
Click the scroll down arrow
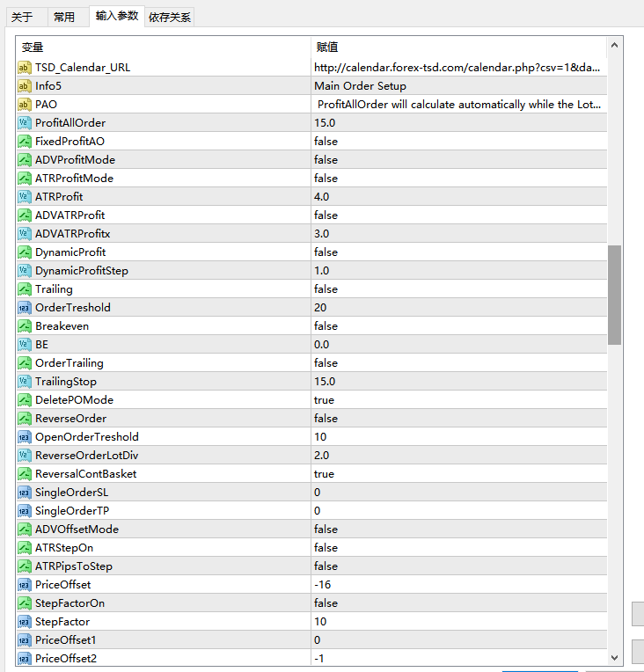[614, 657]
